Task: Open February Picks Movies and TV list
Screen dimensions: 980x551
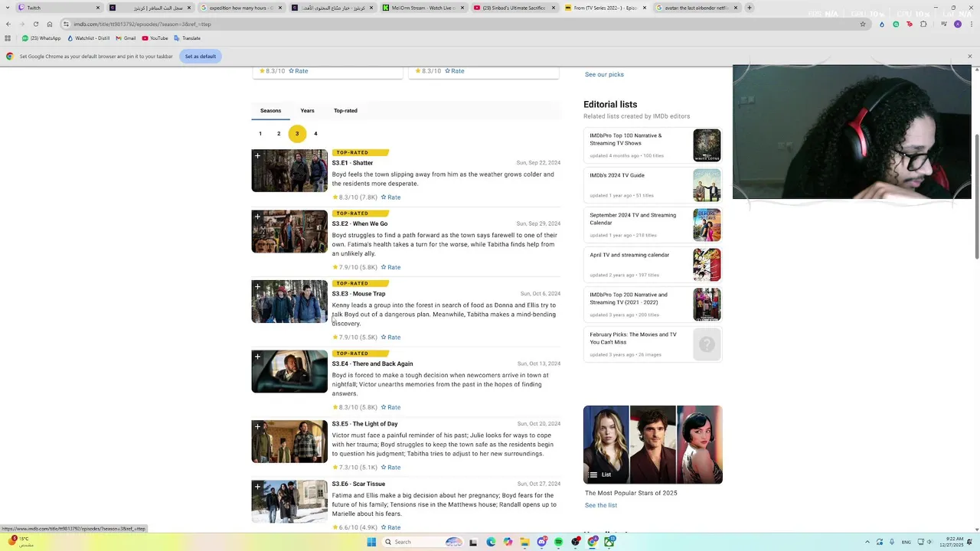Action: tap(652, 344)
